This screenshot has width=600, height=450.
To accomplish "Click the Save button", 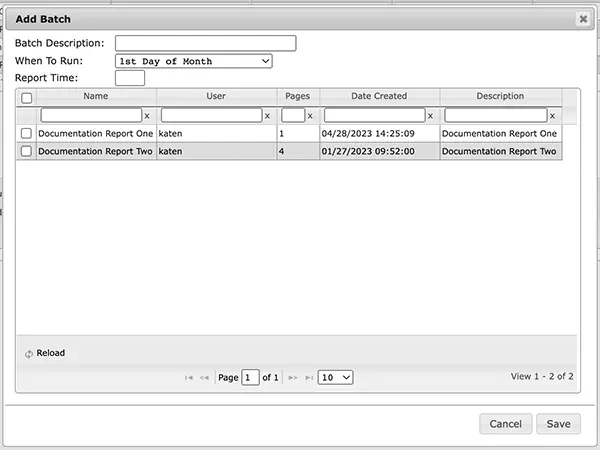I will 558,424.
